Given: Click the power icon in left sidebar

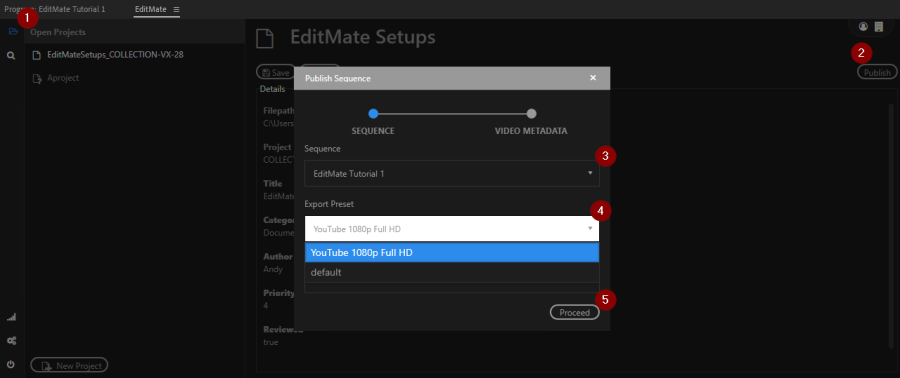Looking at the screenshot, I should (x=11, y=364).
